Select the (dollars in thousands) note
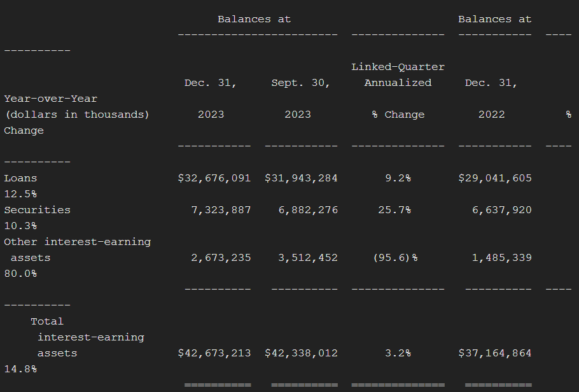The image size is (579, 392). 77,115
